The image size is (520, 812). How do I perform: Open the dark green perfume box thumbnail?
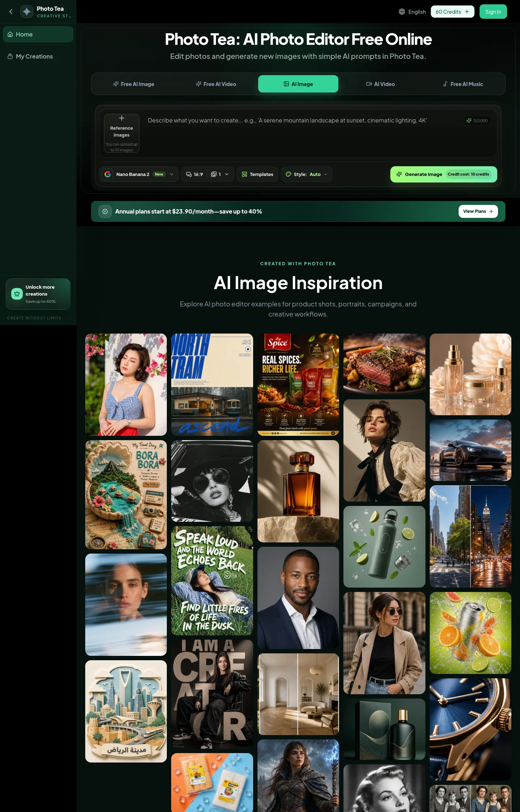[384, 729]
